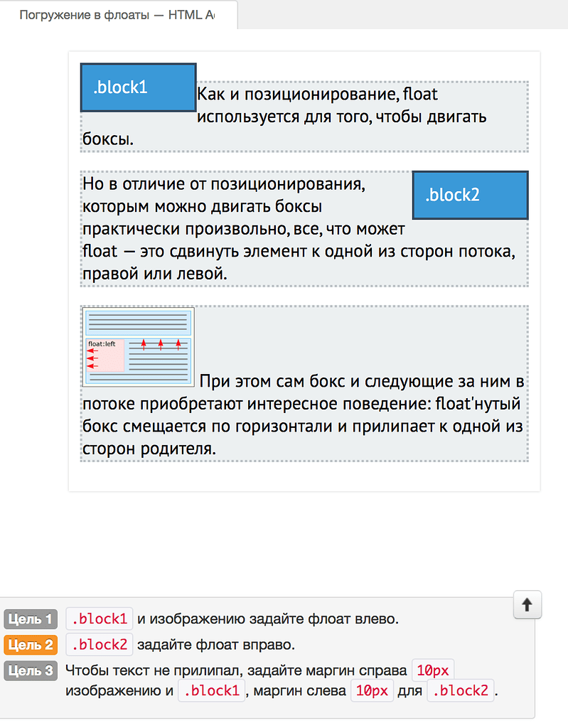Screen dimensions: 568x728
Task: Click the .block2 code token in Цель 2
Action: click(99, 644)
